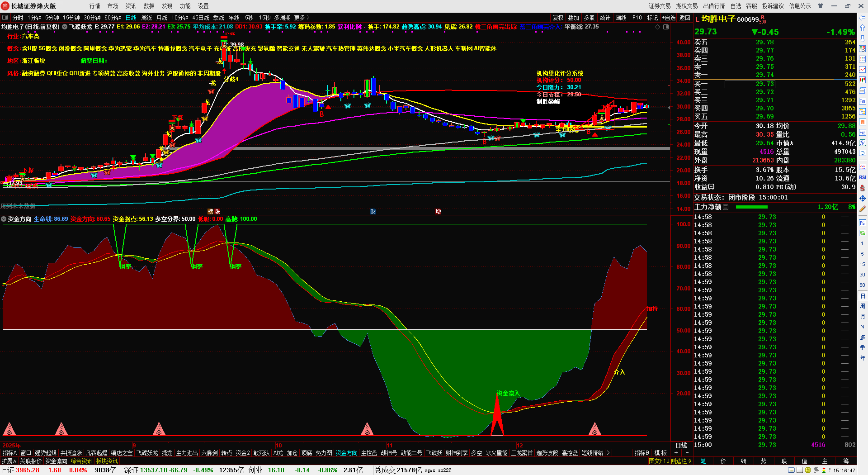Click the minus zoom-out button under 日线
Viewport: 868px width, 475px height.
pos(687,453)
